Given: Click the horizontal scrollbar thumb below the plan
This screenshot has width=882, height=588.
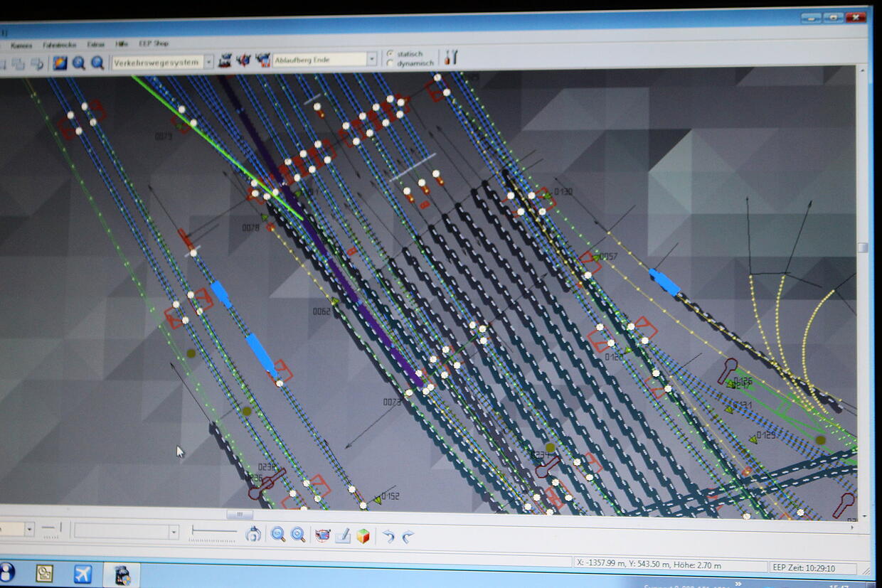Looking at the screenshot, I should 240,514.
